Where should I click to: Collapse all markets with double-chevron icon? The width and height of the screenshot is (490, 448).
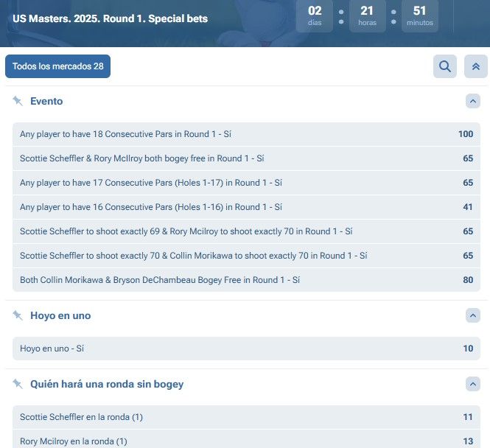coord(475,66)
